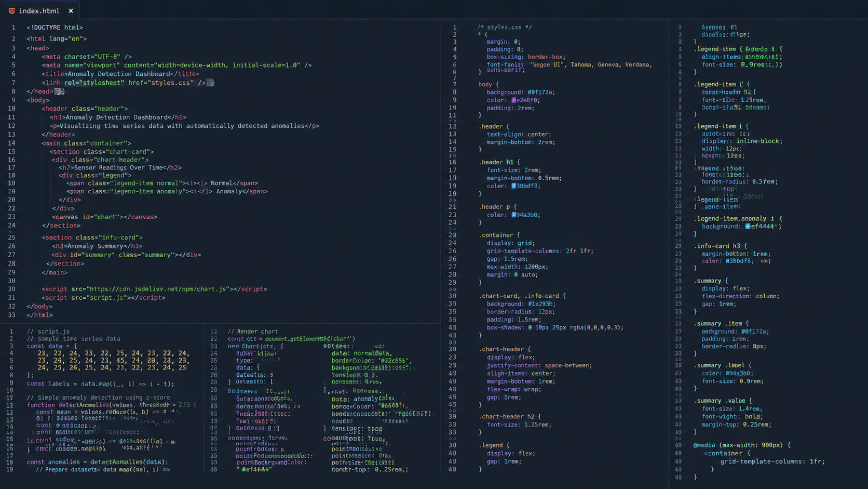
Task: Click the small icon after the stylesheet link tag
Action: point(210,83)
